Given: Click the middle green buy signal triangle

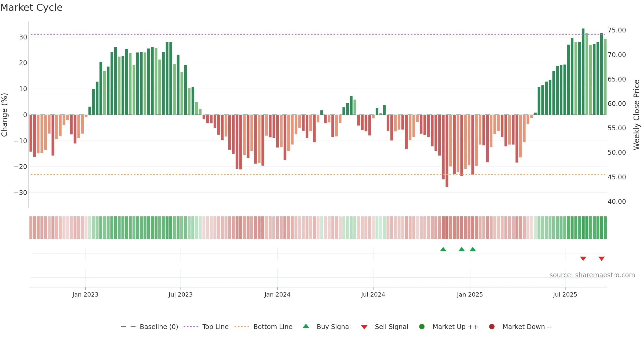Looking at the screenshot, I should [462, 249].
